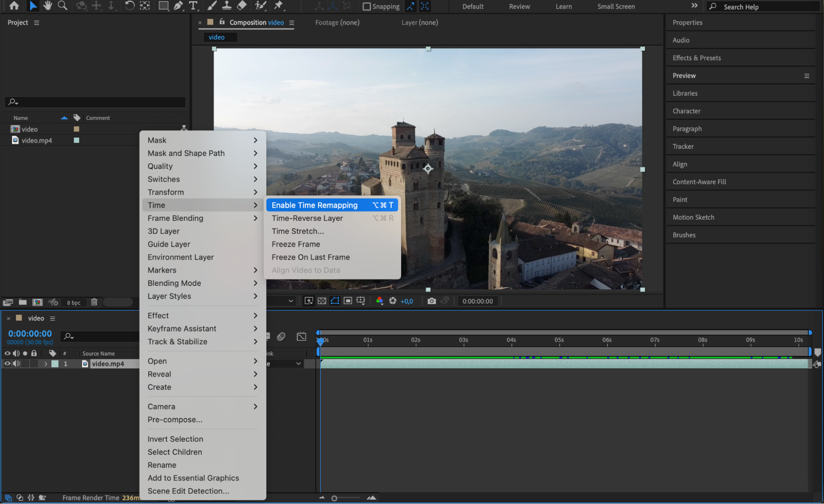Open the Project panel menu
Viewport: 824px width, 504px height.
tap(37, 23)
